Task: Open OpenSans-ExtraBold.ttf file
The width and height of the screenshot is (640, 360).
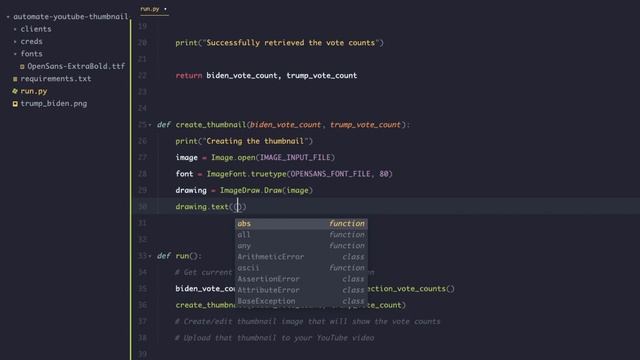Action: pos(76,66)
